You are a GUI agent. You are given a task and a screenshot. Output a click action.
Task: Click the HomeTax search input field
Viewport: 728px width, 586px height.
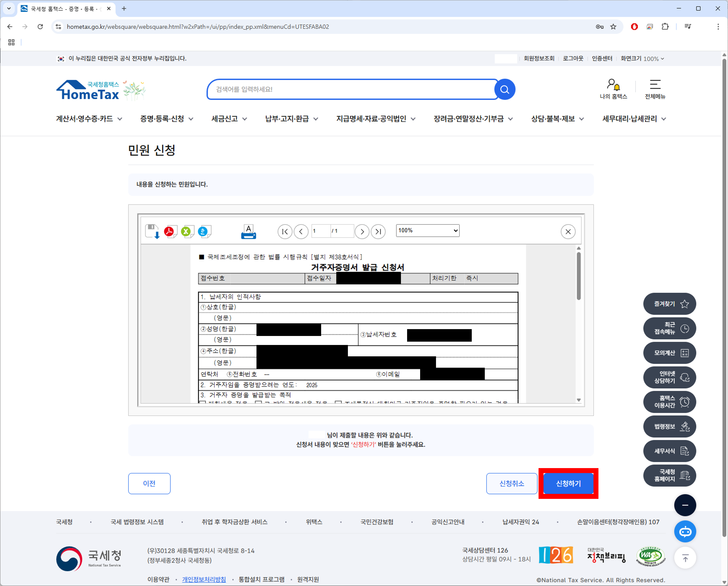[x=351, y=89]
